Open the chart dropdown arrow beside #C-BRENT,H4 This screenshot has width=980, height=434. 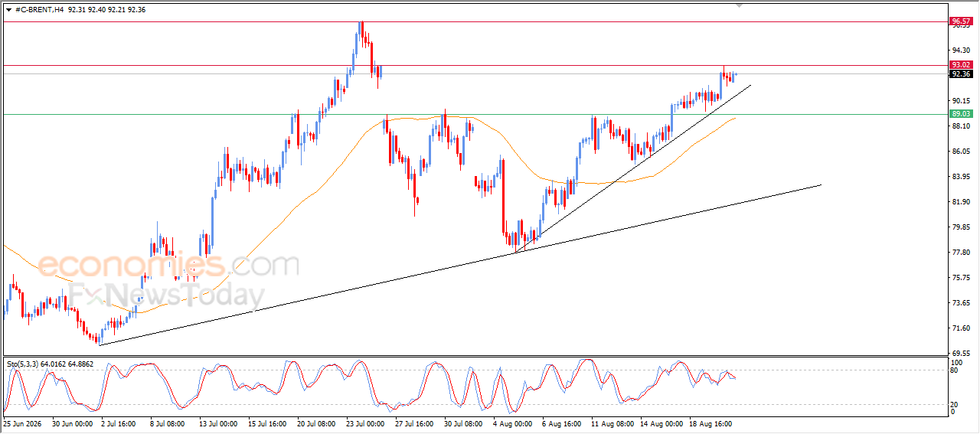coord(8,9)
